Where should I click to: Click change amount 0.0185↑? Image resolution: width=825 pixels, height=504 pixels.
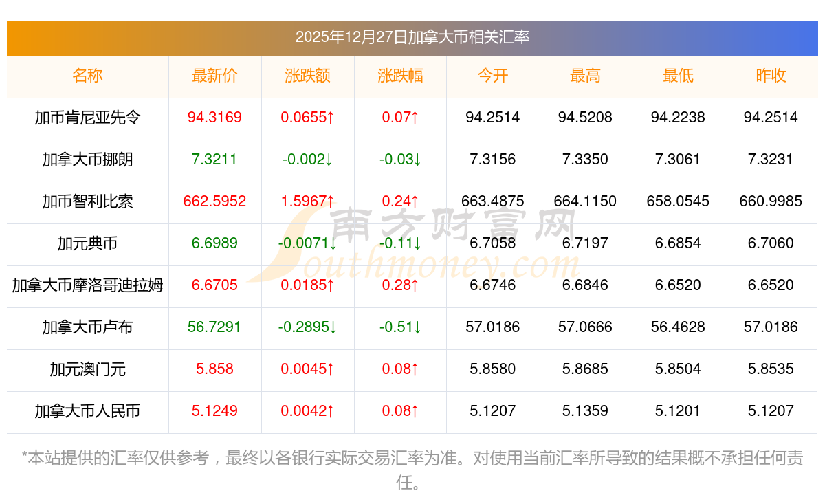[x=307, y=285]
